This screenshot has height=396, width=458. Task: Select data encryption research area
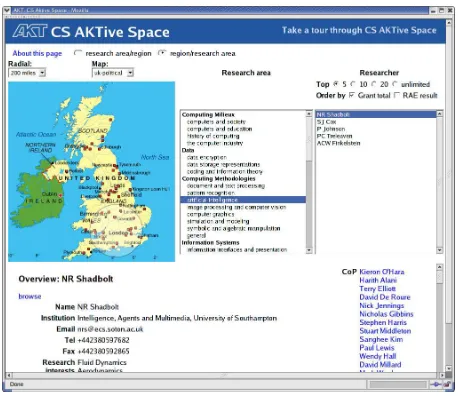[207, 157]
